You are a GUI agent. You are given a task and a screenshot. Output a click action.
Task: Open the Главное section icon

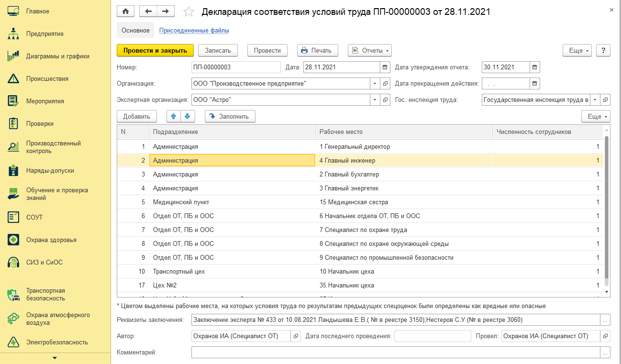click(13, 11)
